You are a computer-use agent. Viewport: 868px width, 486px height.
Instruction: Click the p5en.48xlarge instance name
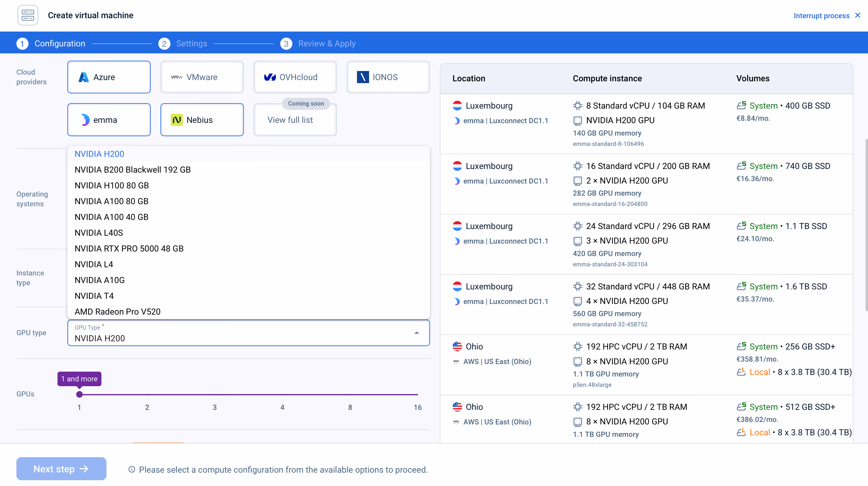tap(592, 385)
